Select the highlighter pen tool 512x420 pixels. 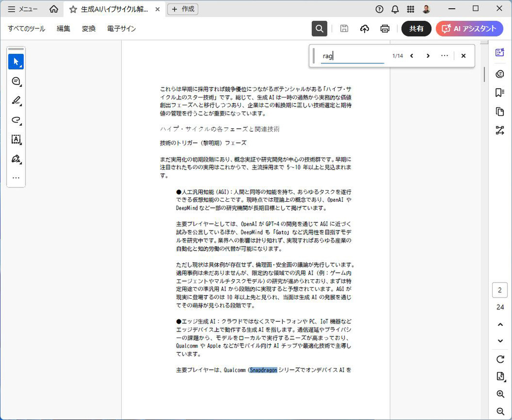click(16, 100)
